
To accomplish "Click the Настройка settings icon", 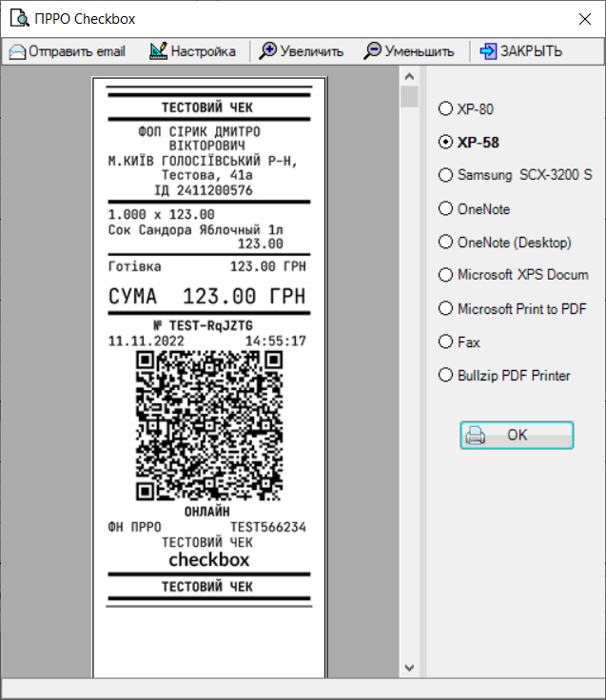I will 158,51.
